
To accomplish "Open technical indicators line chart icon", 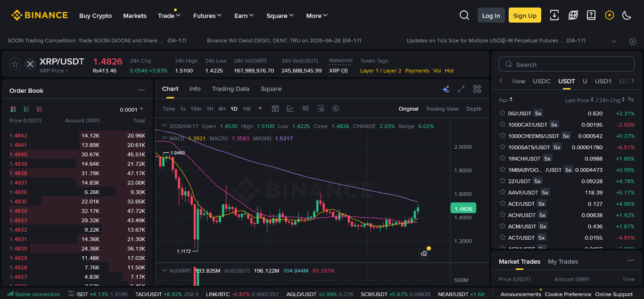I will coord(290,109).
